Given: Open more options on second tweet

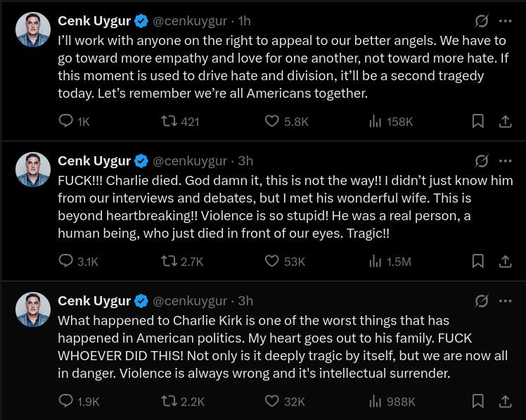Looking at the screenshot, I should click(505, 161).
